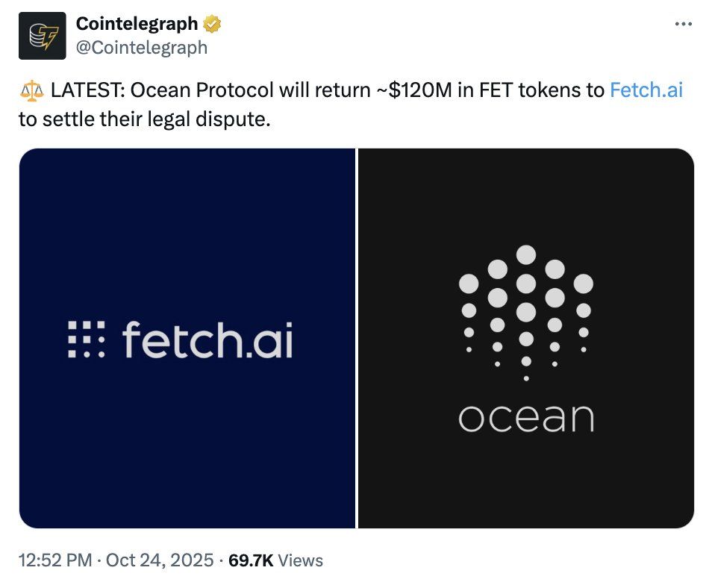Click the scales emoji before LATEST
Viewport: 709px width, 588px height.
[31, 92]
